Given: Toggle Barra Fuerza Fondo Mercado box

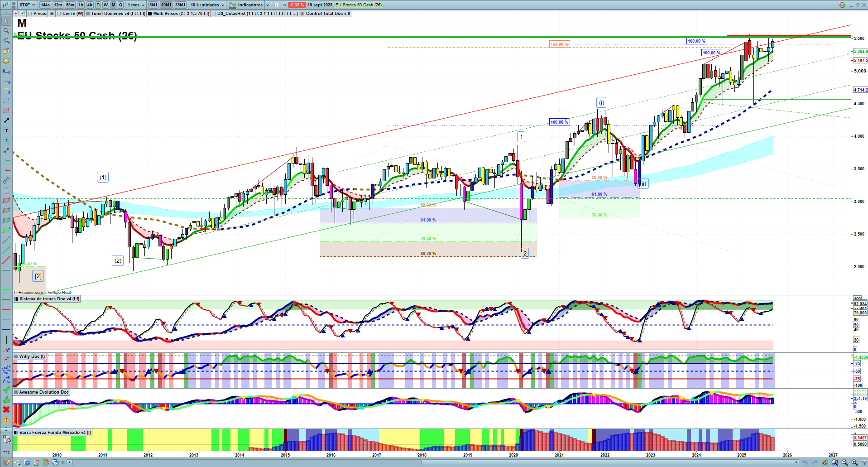Looking at the screenshot, I should [x=16, y=433].
